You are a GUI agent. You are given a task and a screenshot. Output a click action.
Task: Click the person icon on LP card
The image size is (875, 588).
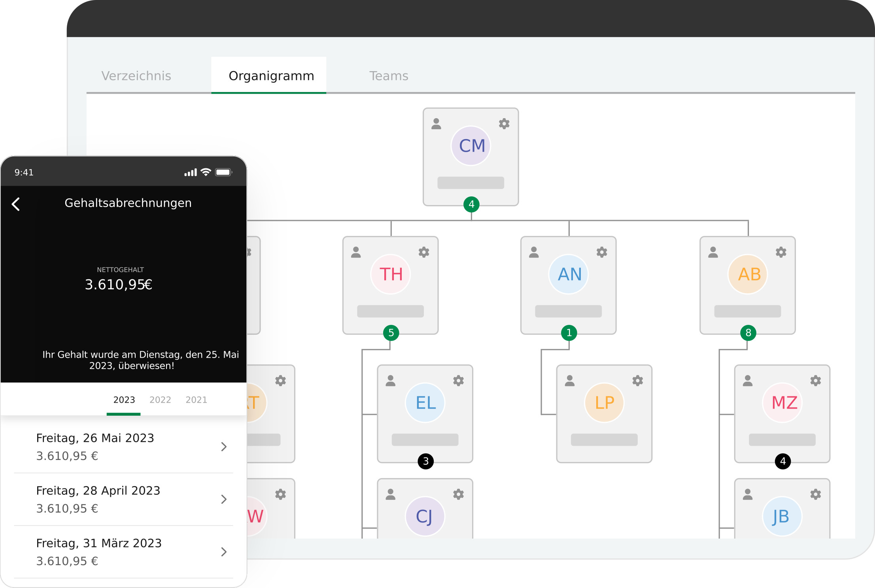pos(569,381)
